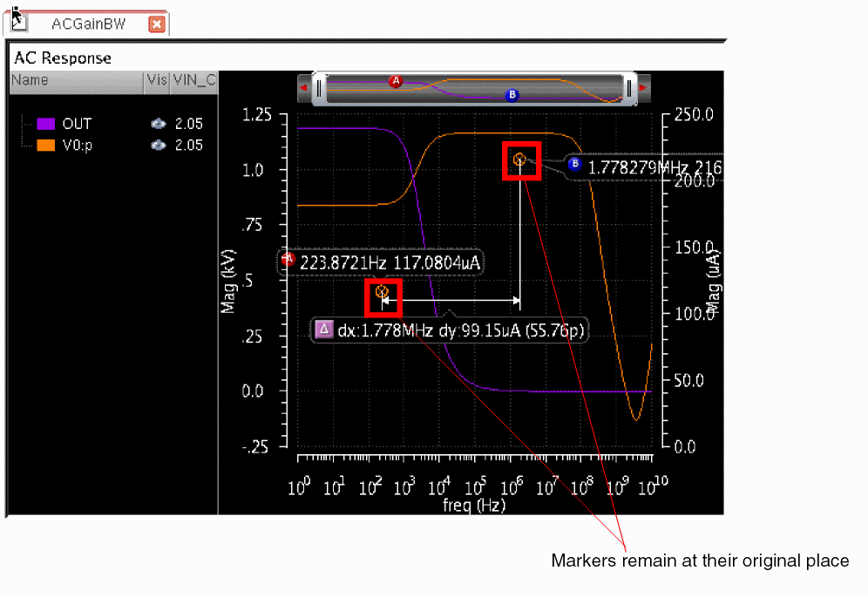868x598 pixels.
Task: Click marker point at 1.778279MHz on orange curve
Action: (x=519, y=160)
